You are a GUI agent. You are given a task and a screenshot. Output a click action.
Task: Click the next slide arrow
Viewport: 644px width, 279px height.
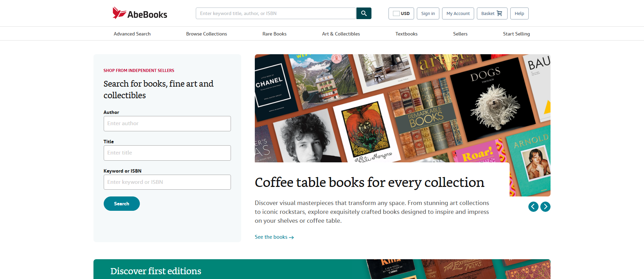(x=545, y=207)
